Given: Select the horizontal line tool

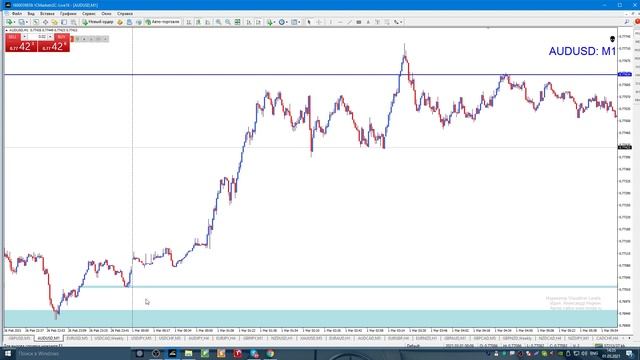Looking at the screenshot, I should (340, 22).
